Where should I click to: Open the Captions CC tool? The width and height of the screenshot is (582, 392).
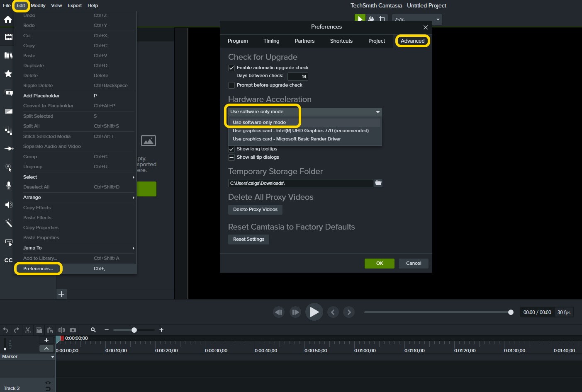[x=8, y=260]
